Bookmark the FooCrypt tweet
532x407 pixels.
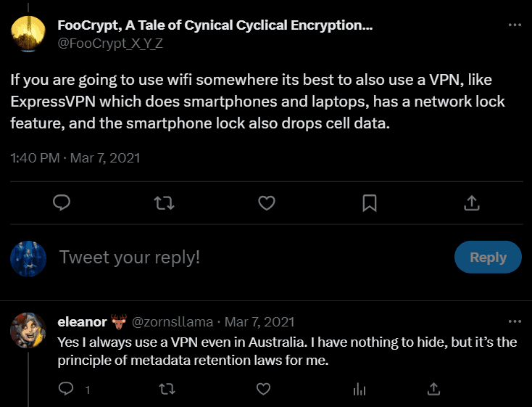[x=369, y=202]
